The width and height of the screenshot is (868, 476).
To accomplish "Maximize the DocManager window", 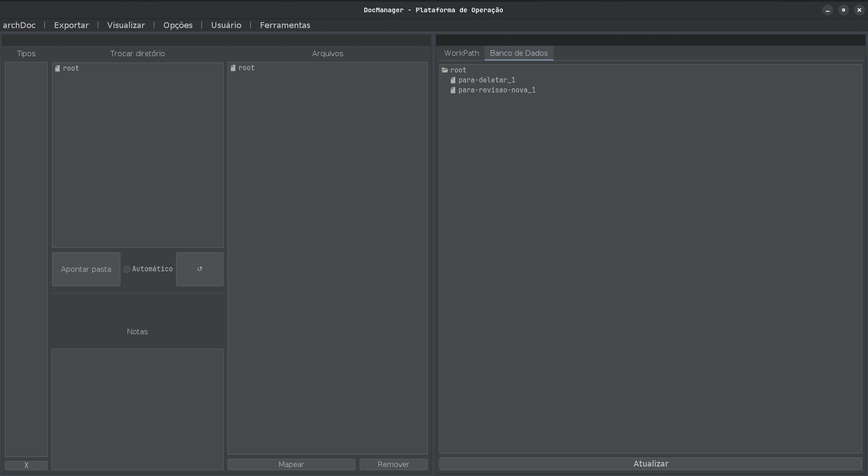I will (x=844, y=10).
